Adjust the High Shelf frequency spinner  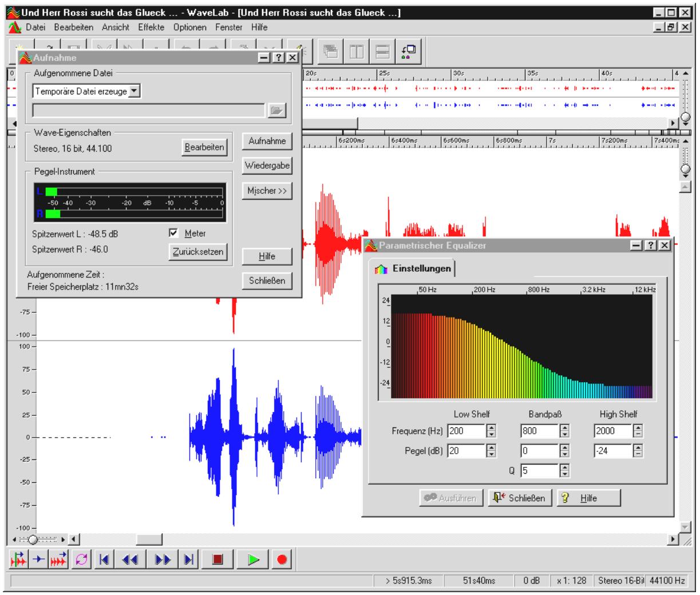pyautogui.click(x=639, y=431)
